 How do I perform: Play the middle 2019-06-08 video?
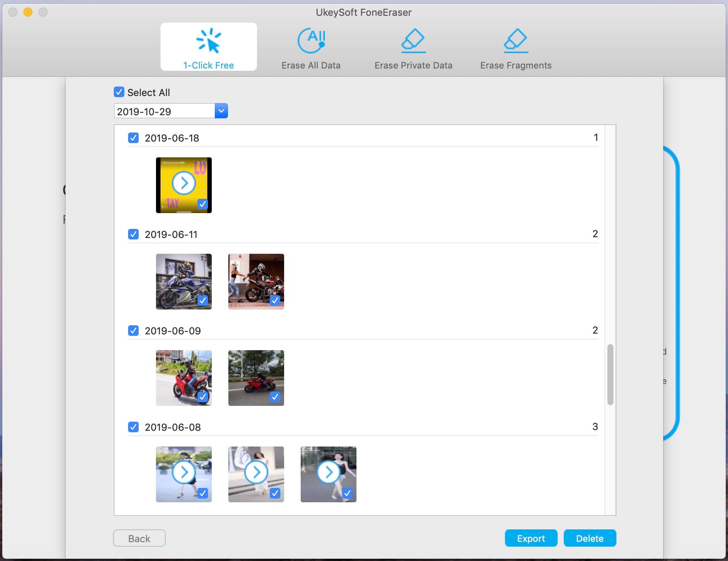click(256, 472)
